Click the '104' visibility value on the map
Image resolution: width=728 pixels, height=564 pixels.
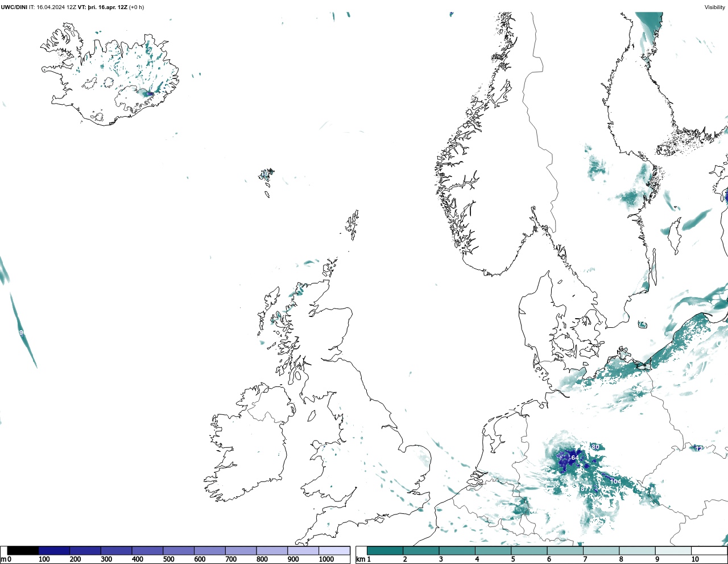tap(615, 481)
